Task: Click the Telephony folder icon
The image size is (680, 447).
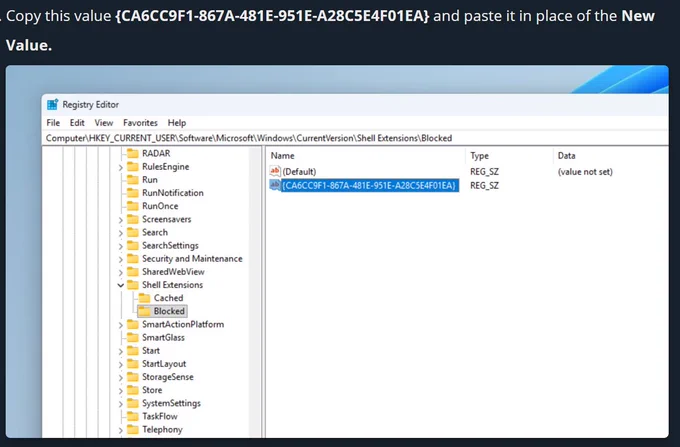Action: 132,429
